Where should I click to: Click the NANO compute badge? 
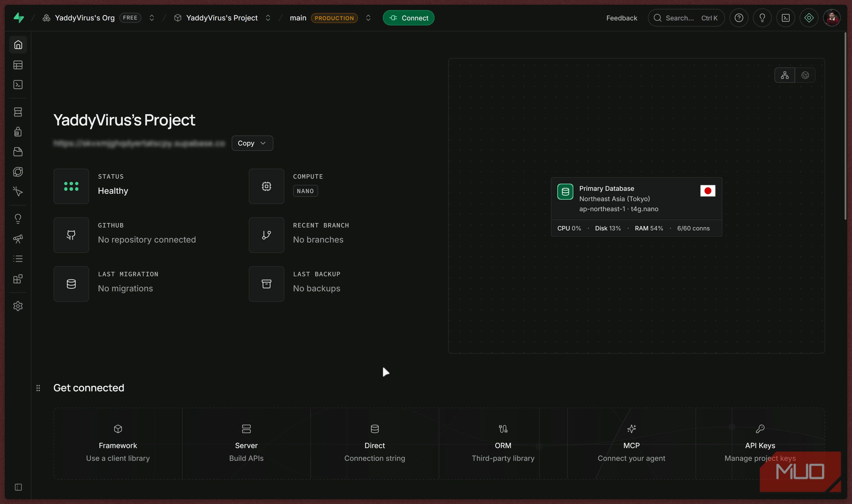(x=305, y=191)
